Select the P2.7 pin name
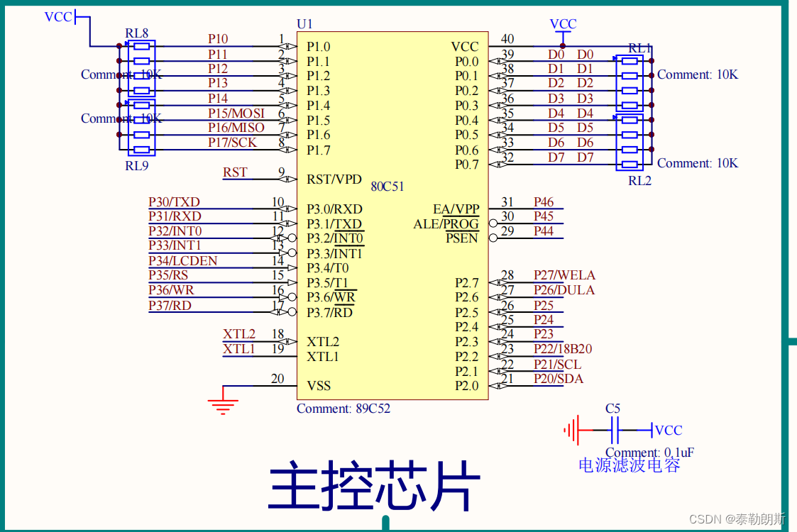 click(466, 282)
